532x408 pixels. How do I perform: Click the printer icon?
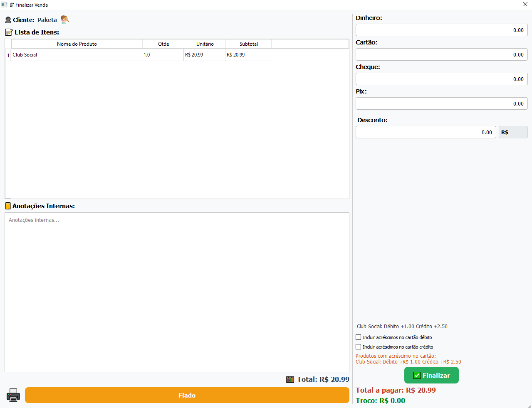pyautogui.click(x=13, y=395)
